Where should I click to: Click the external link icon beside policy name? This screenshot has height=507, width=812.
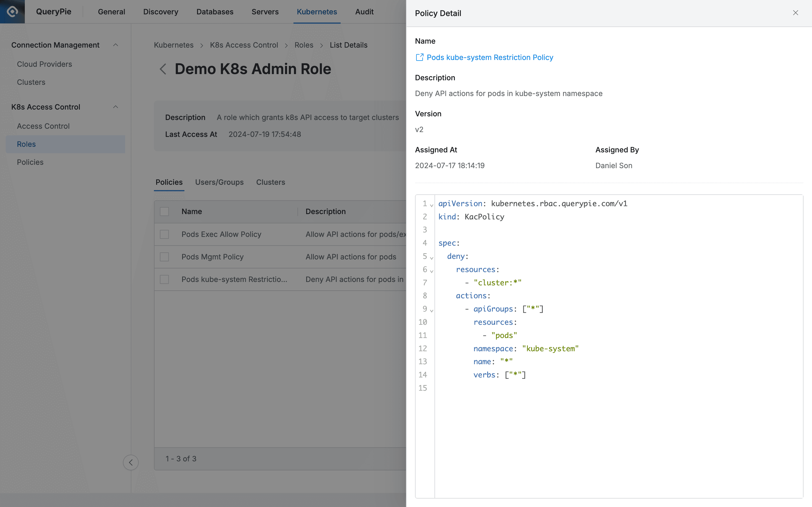click(420, 57)
